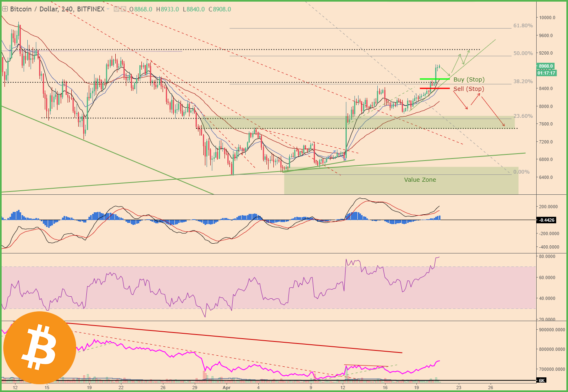
Task: Click the 22 date on time axis
Action: tap(121, 388)
